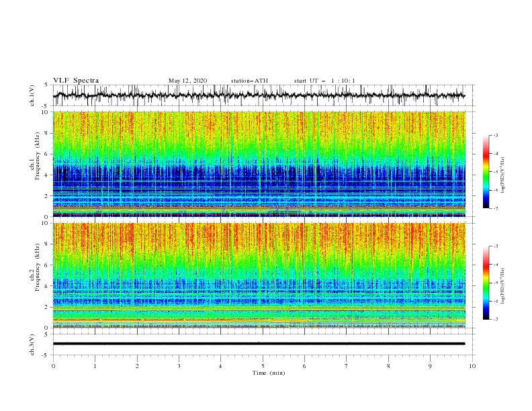
Task: Click the upper colorbar log(PSD) label
Action: (x=502, y=175)
